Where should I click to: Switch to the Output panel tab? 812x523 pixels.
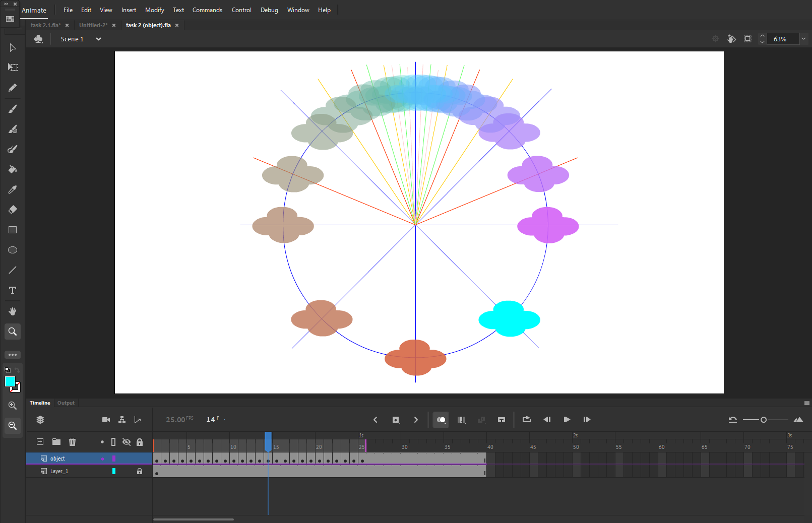pyautogui.click(x=66, y=403)
